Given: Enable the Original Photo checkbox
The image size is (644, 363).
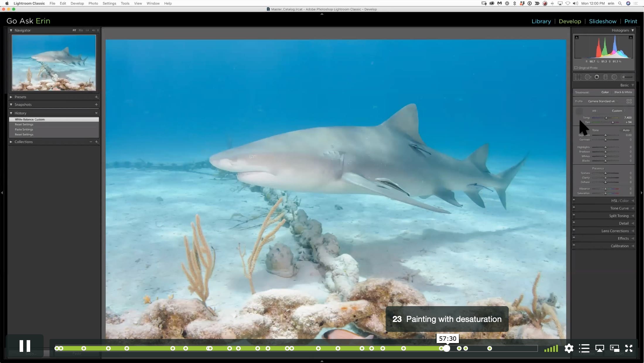Looking at the screenshot, I should (x=576, y=68).
